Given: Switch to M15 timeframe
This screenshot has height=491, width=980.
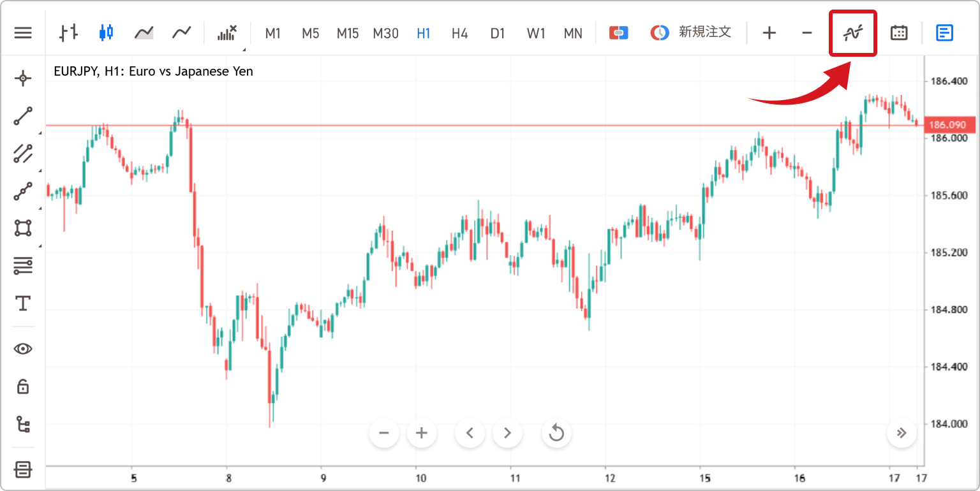Looking at the screenshot, I should pos(348,33).
